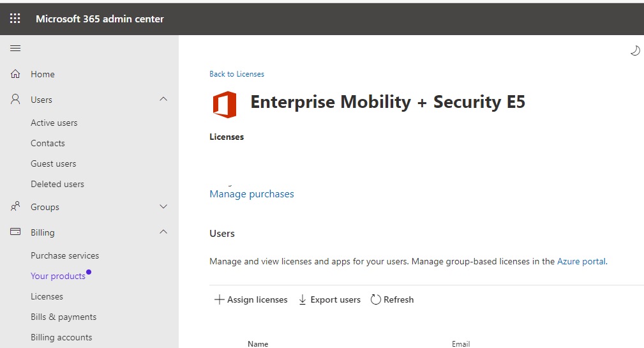This screenshot has width=644, height=348.
Task: Export users with the download button
Action: click(x=329, y=299)
